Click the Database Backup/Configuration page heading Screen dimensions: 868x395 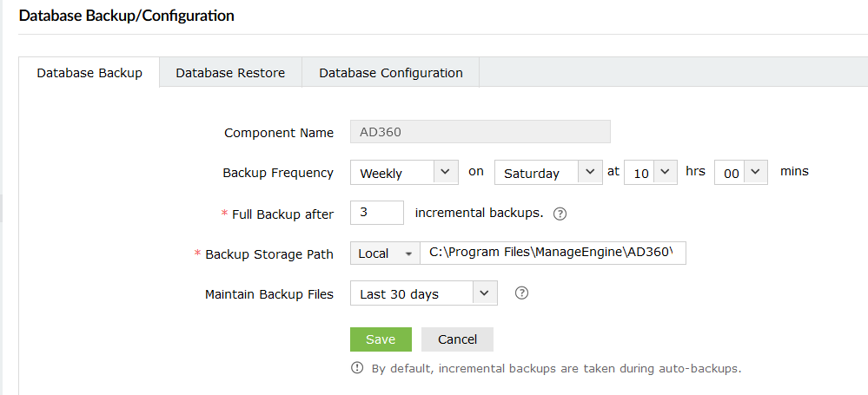[x=127, y=16]
